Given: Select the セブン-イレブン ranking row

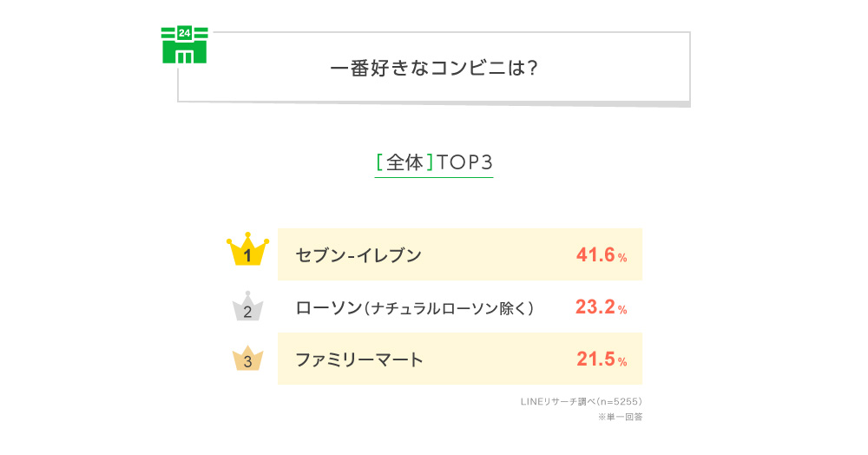Looking at the screenshot, I should point(460,254).
